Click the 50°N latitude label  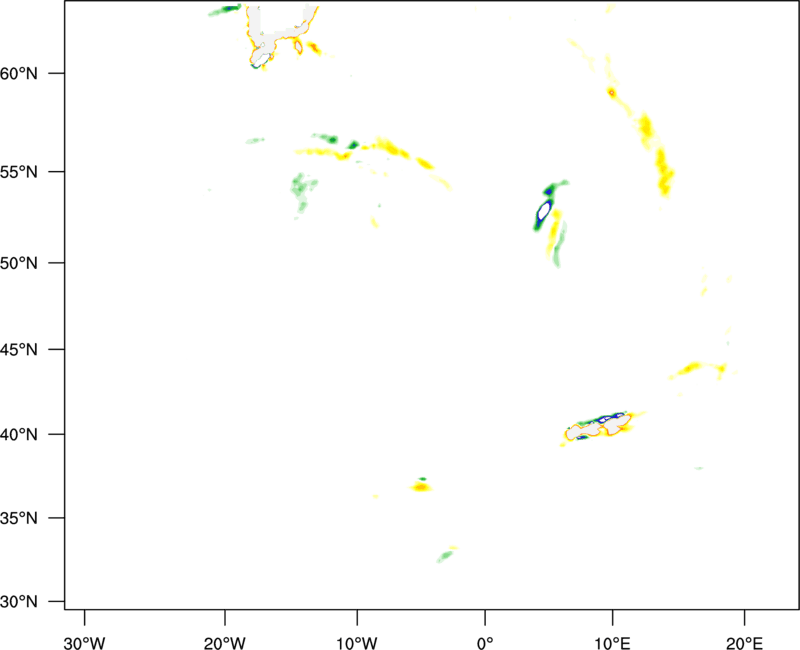(x=19, y=263)
